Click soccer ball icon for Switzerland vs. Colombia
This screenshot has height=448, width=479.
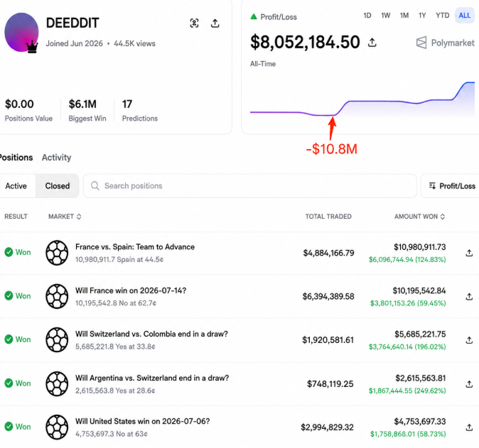coord(57,339)
